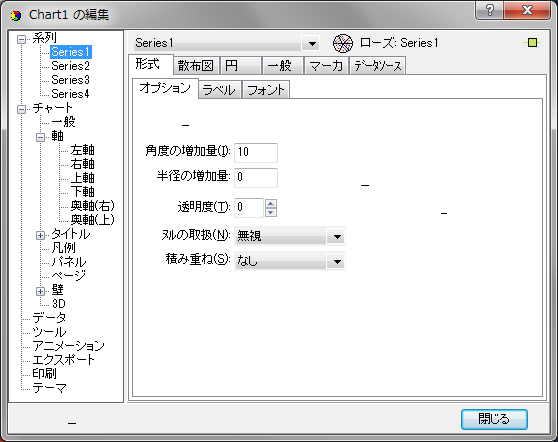
Task: Click the help question mark button
Action: 490,10
